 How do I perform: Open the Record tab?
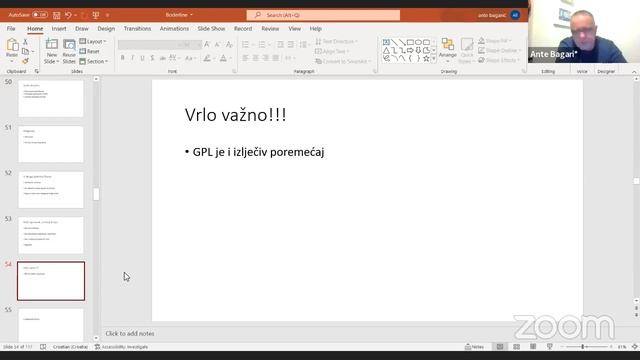tap(243, 29)
